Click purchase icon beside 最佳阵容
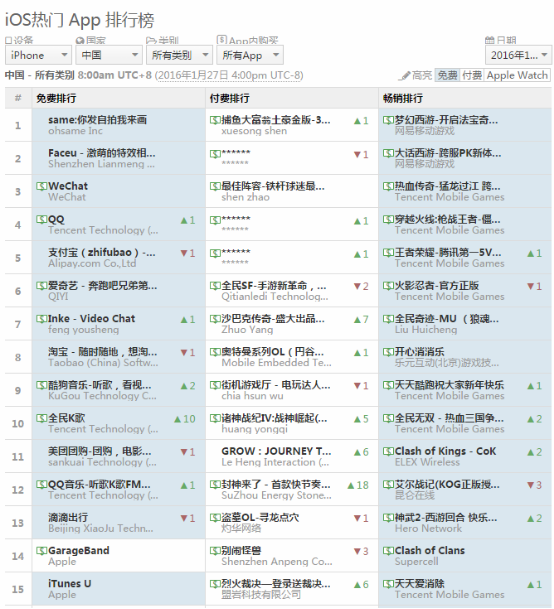This screenshot has width=554, height=609. click(x=215, y=186)
